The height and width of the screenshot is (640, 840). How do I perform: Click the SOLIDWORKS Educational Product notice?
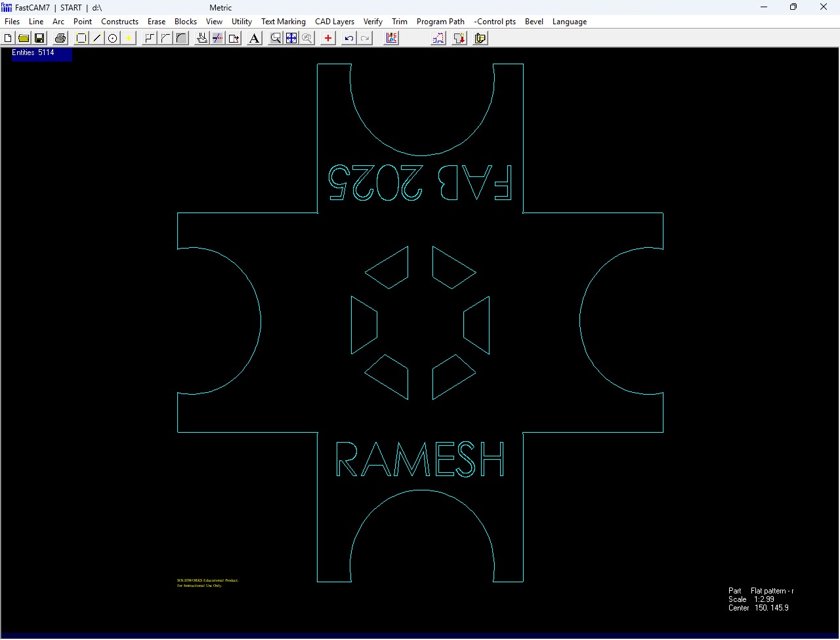(x=207, y=583)
